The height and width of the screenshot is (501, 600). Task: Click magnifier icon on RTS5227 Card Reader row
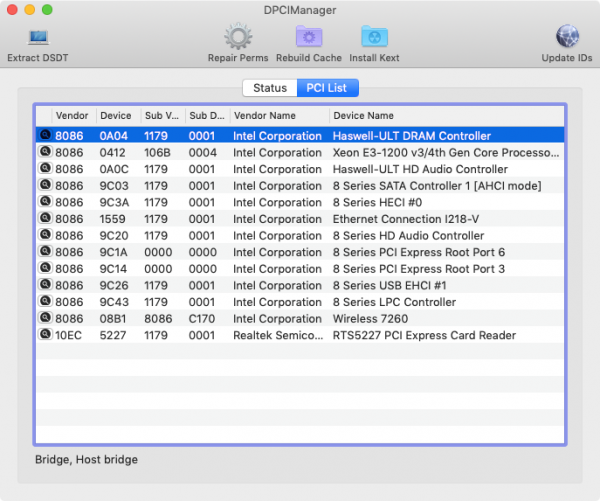click(x=45, y=335)
